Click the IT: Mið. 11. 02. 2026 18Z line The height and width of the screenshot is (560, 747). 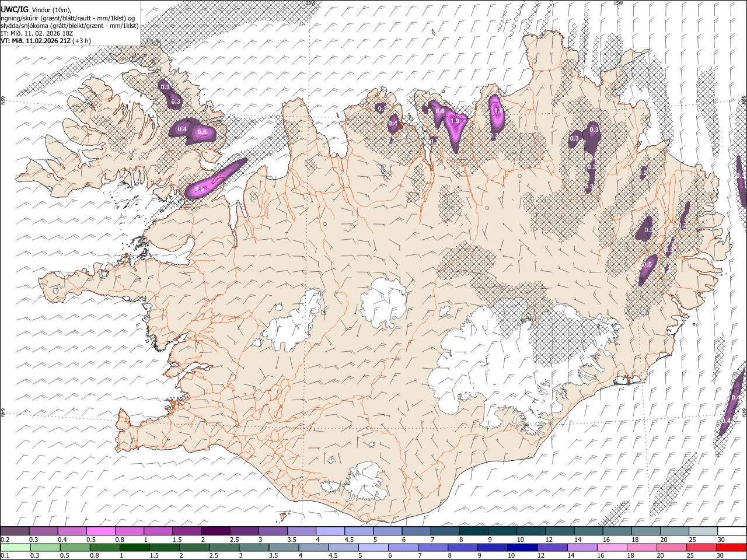click(36, 33)
